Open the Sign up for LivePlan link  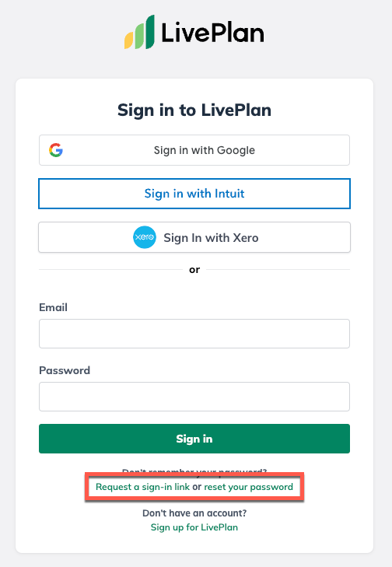tap(194, 527)
